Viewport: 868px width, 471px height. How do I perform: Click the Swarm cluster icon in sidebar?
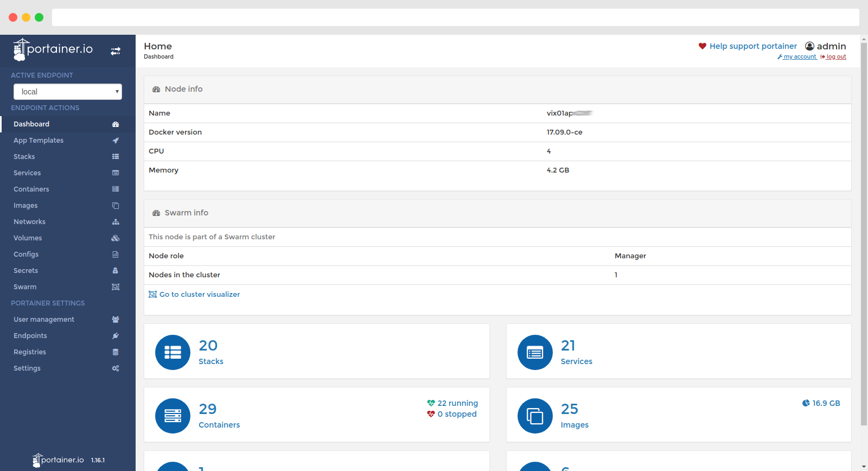(116, 287)
